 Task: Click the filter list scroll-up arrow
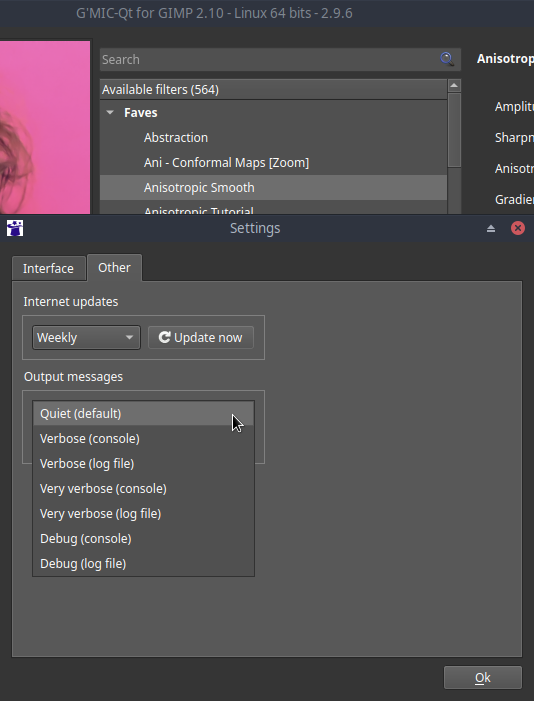(454, 85)
